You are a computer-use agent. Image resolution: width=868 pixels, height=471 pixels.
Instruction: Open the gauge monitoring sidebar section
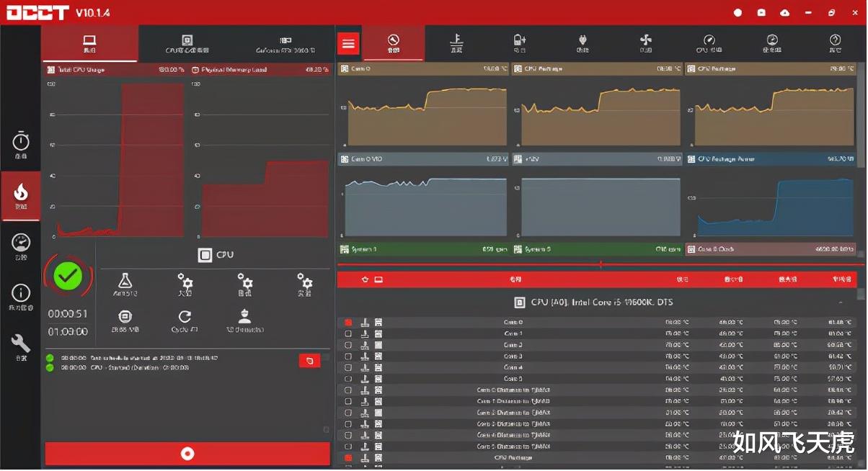pos(21,247)
